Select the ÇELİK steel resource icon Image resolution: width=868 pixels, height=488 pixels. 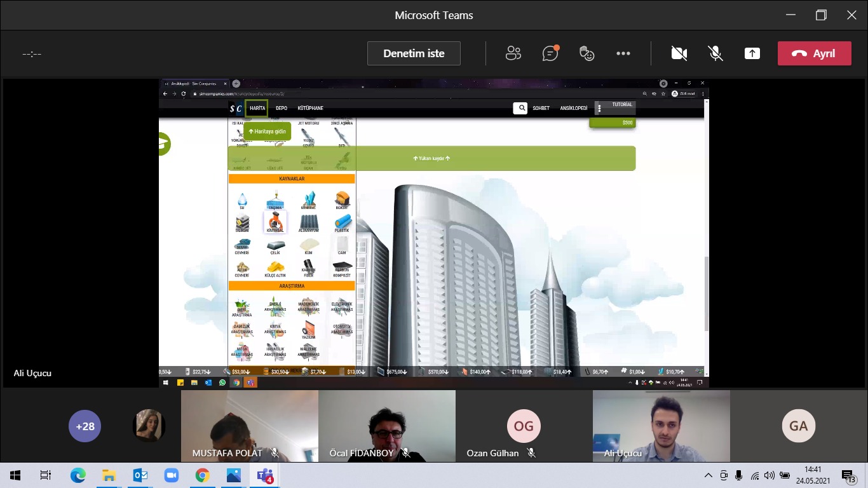point(275,247)
